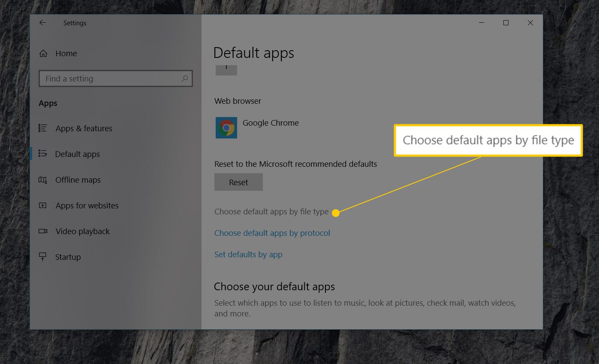Image resolution: width=599 pixels, height=364 pixels.
Task: Click the search magnifier icon
Action: (x=185, y=78)
